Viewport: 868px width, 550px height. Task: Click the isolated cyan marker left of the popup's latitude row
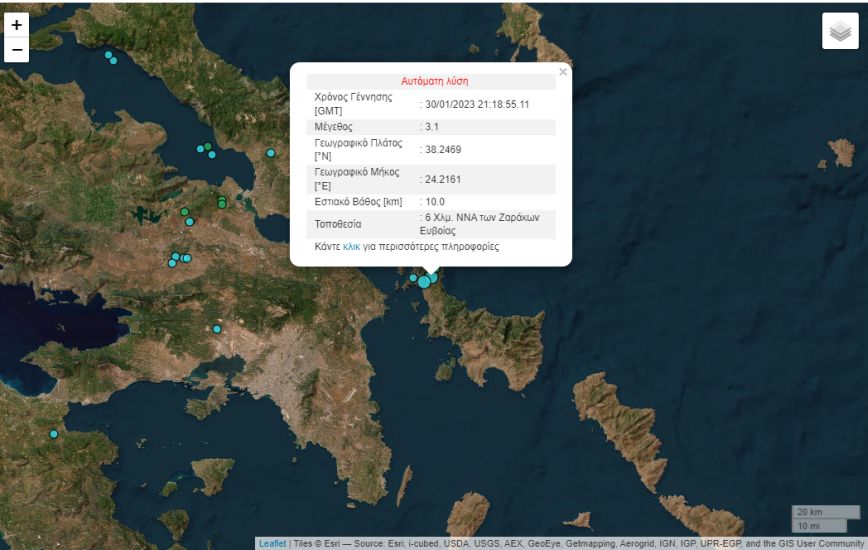[x=270, y=153]
